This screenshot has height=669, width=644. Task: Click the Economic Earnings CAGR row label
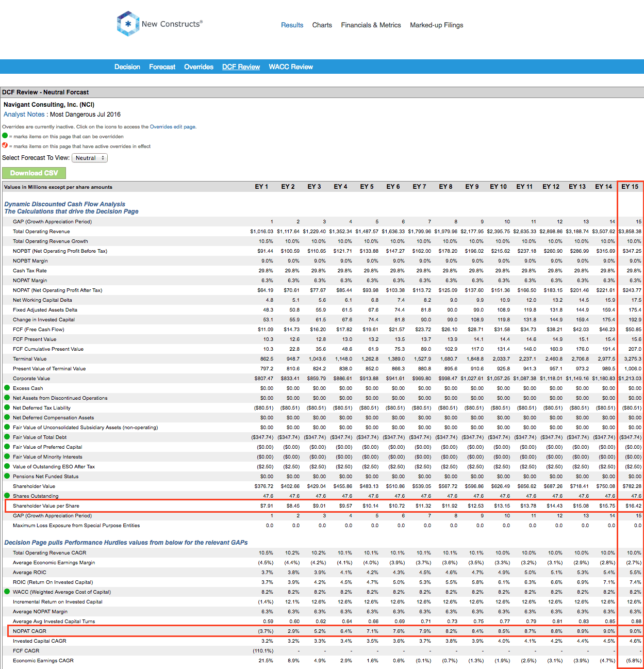[43, 660]
